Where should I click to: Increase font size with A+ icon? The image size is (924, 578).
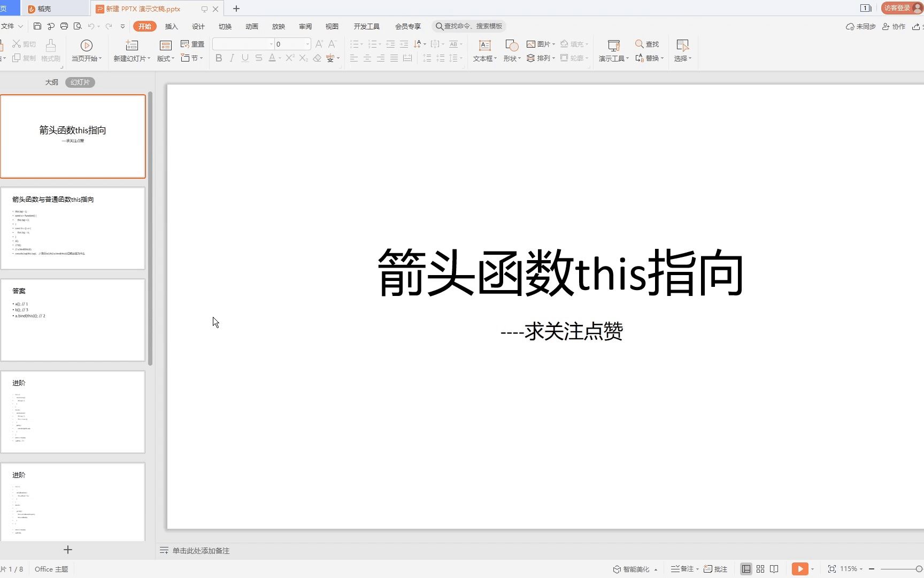[319, 44]
